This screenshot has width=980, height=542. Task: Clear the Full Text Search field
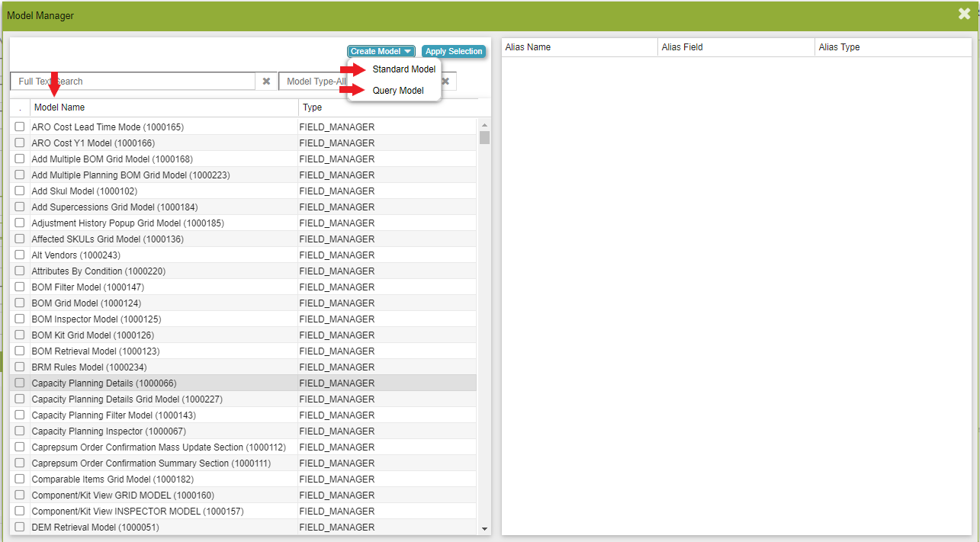266,82
